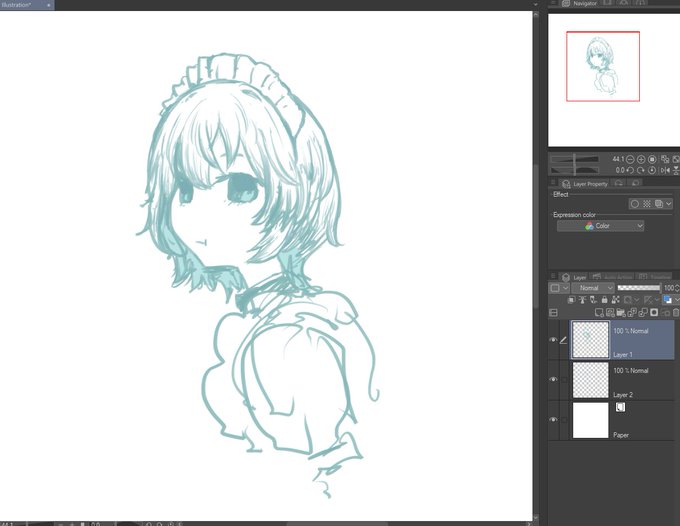
Task: Open the Normal blending mode dropdown
Action: [x=593, y=288]
